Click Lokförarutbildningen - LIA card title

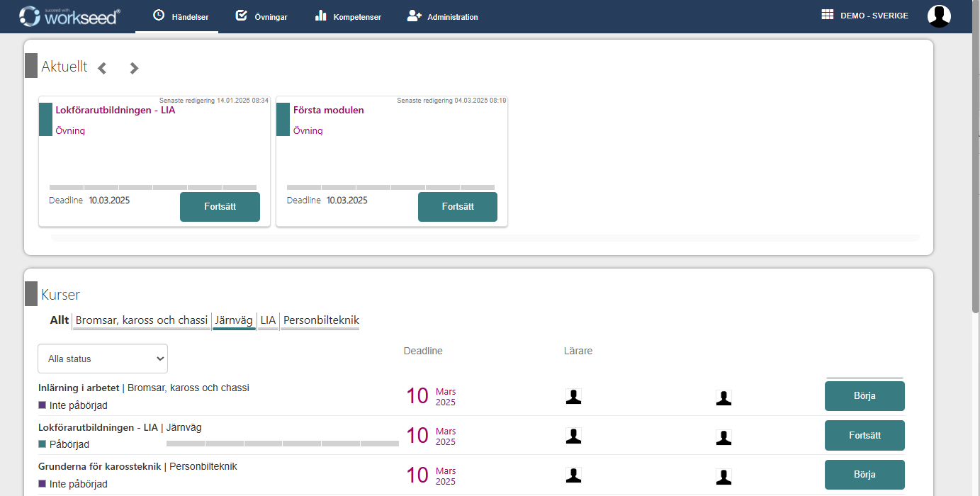(x=116, y=110)
